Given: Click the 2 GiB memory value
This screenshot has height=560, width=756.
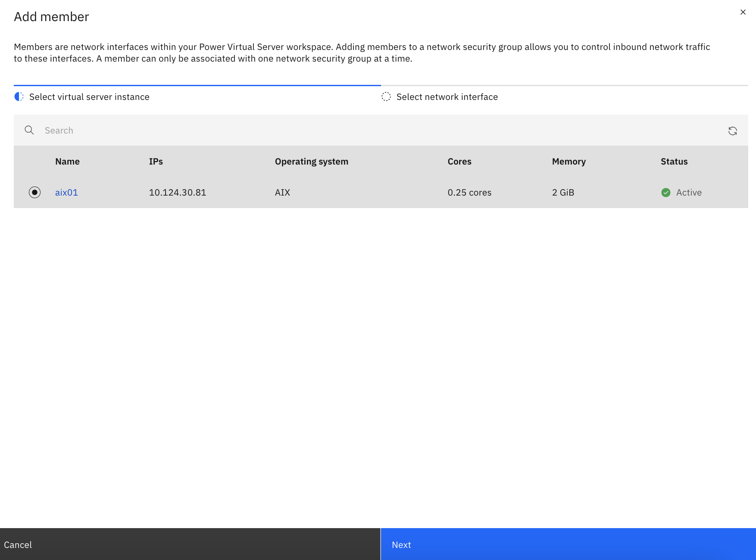Looking at the screenshot, I should click(563, 193).
